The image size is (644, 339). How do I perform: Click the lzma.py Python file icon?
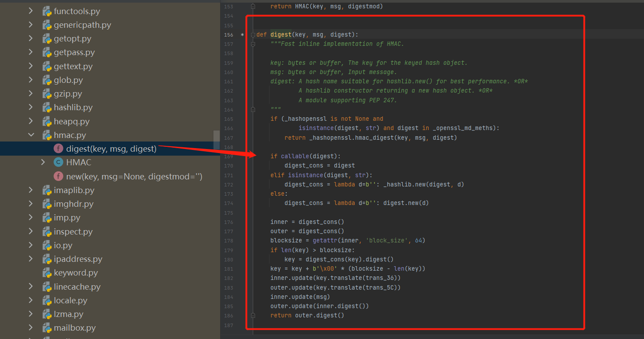point(47,314)
